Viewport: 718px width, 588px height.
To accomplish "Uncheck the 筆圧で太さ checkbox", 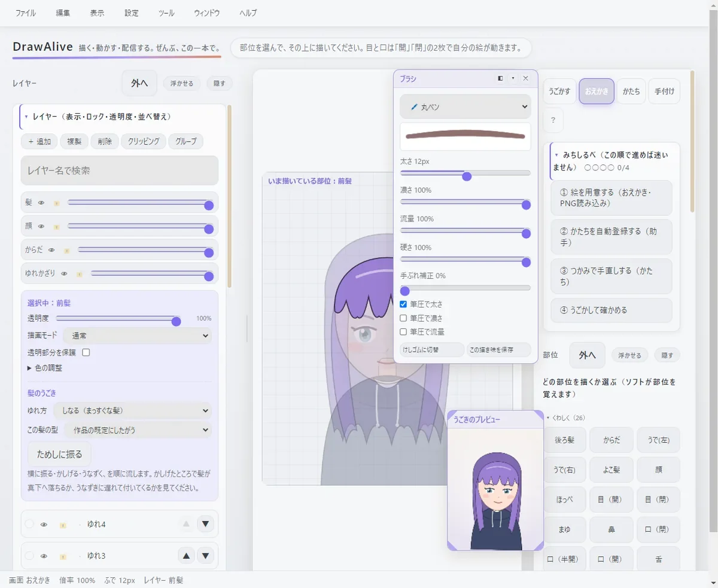I will tap(403, 304).
